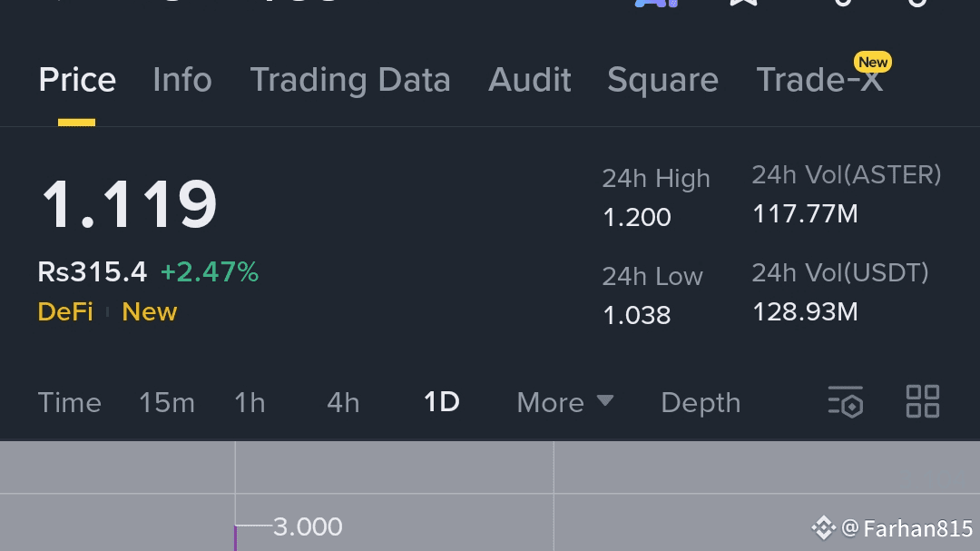This screenshot has width=980, height=551.
Task: Select the Price tab
Action: [x=77, y=80]
